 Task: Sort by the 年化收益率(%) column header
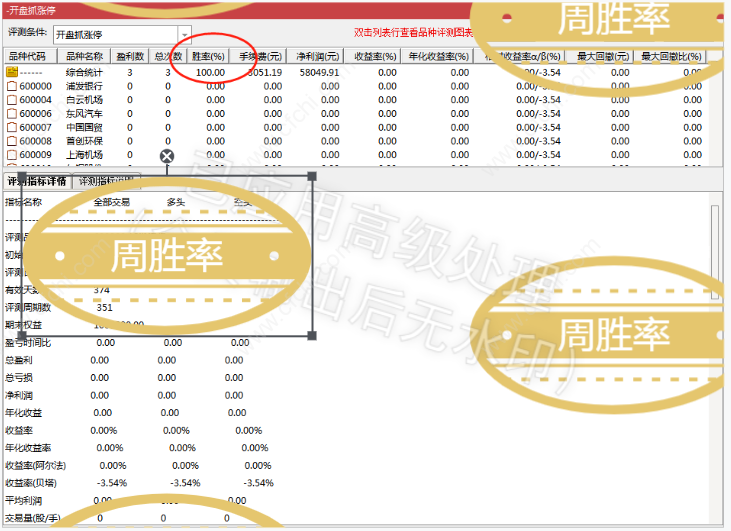point(438,56)
